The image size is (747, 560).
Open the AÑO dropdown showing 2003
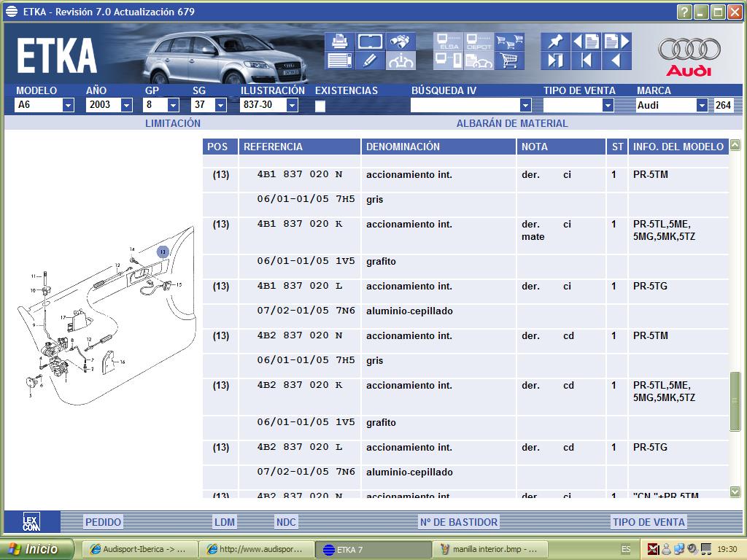click(x=126, y=105)
